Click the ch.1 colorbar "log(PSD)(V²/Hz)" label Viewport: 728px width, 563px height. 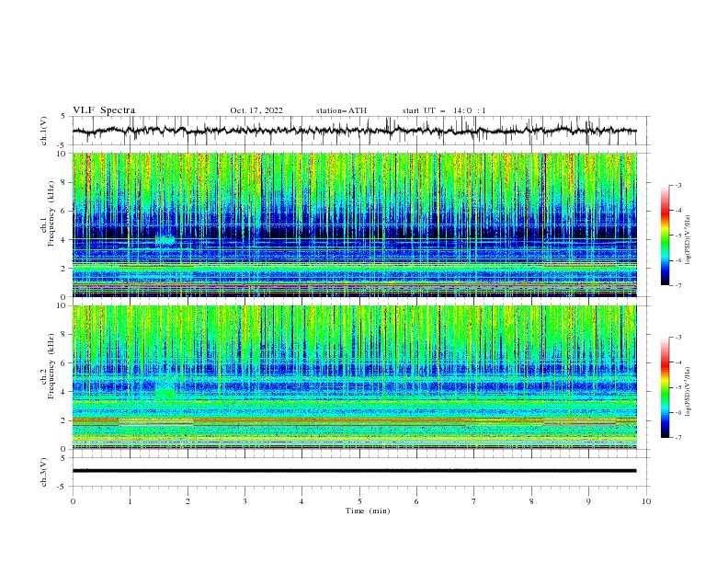click(x=688, y=240)
